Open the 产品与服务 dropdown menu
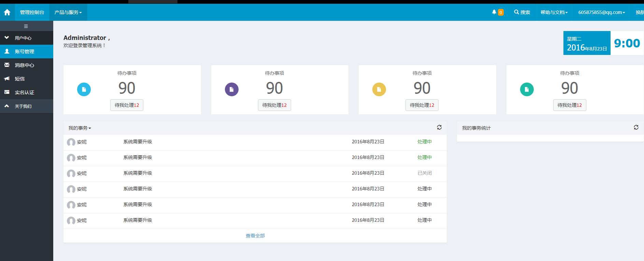The height and width of the screenshot is (261, 644). tap(68, 12)
